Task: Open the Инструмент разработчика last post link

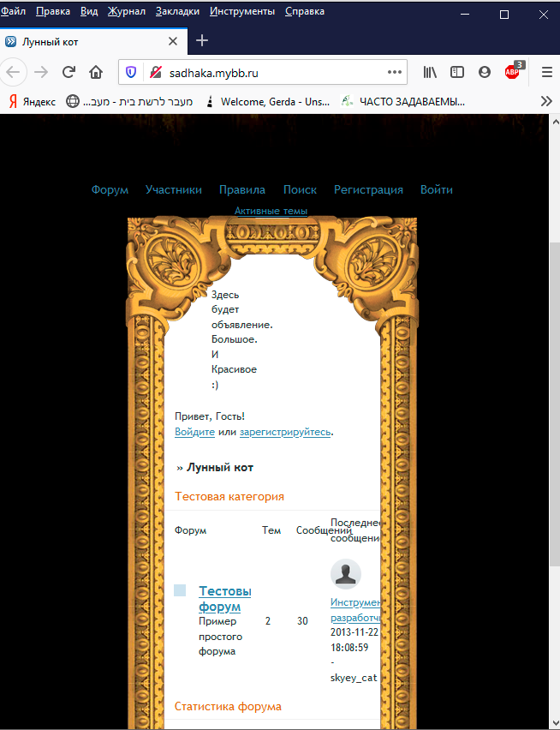Action: (355, 610)
